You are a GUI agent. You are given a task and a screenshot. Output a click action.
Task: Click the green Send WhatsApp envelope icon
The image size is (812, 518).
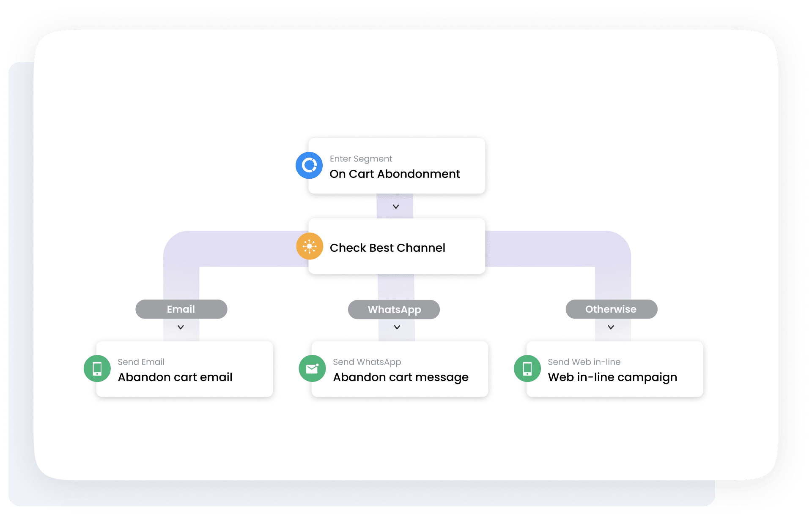click(312, 368)
